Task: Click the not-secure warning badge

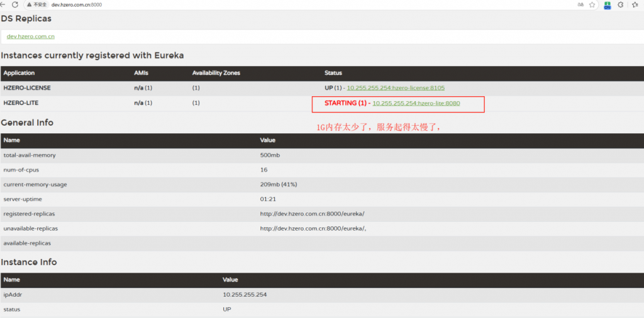Action: click(37, 4)
